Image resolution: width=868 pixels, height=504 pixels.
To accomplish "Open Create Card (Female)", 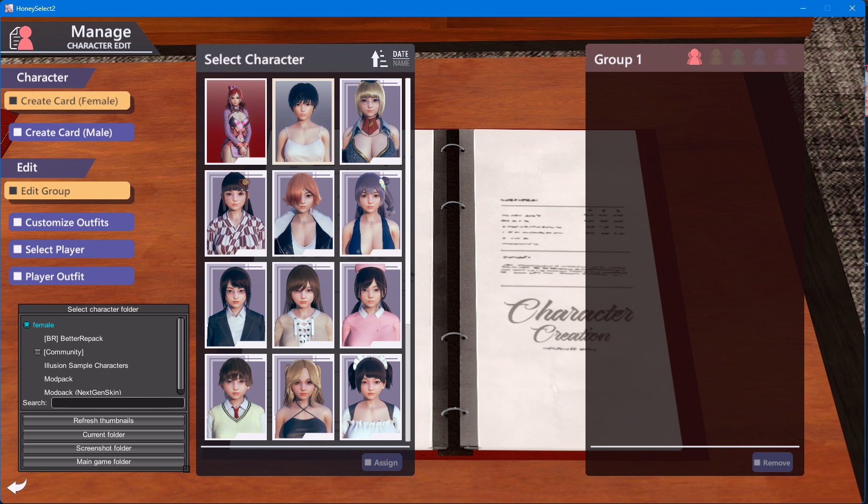I will tap(68, 101).
